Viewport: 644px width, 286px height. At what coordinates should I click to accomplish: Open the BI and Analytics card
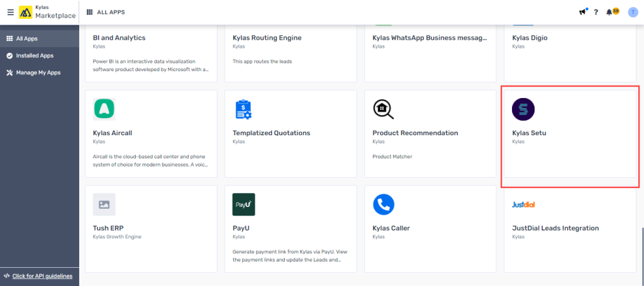click(x=151, y=53)
